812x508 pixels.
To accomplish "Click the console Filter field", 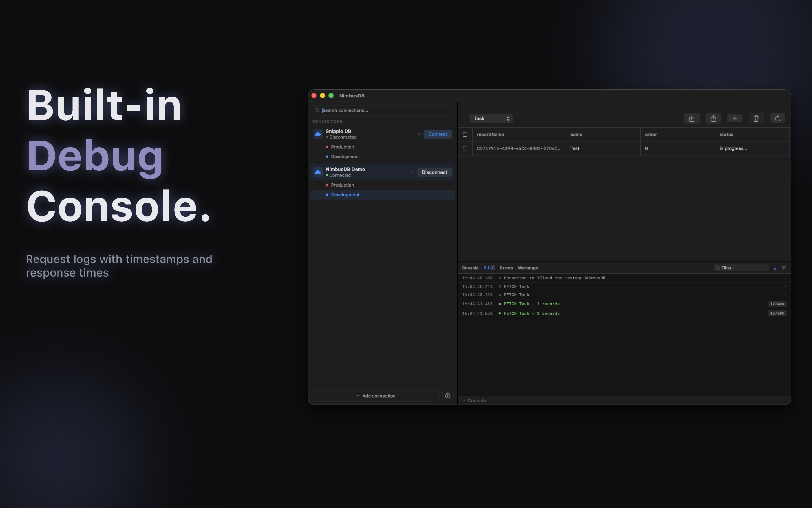I will [741, 268].
